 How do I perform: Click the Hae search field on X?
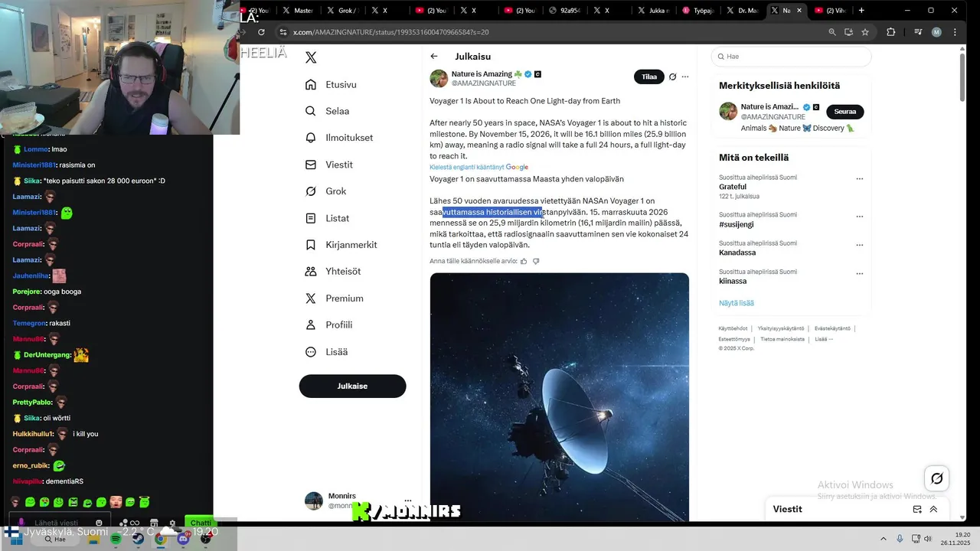791,57
